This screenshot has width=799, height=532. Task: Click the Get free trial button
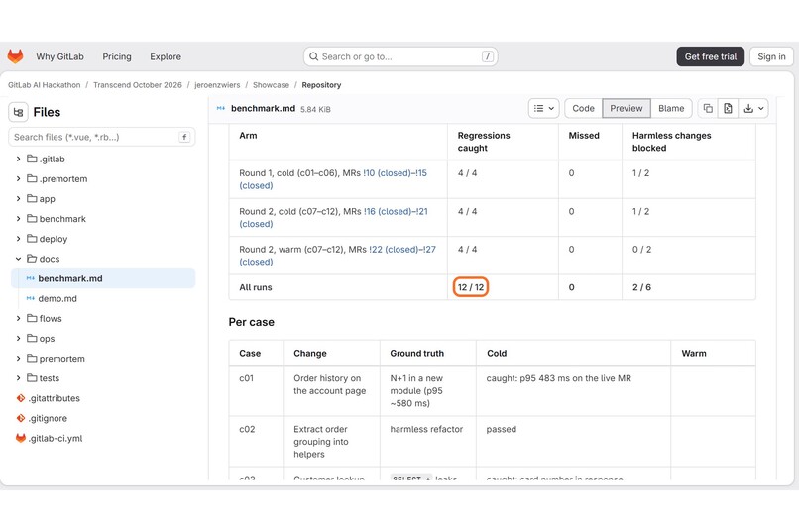point(711,56)
